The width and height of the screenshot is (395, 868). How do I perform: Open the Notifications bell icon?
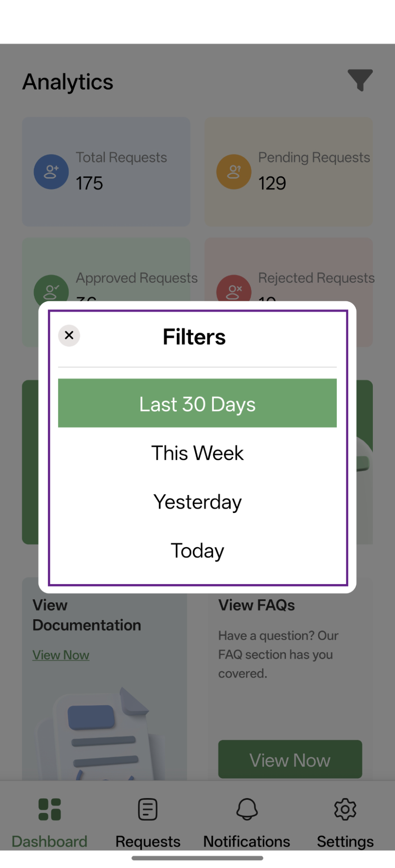247,809
